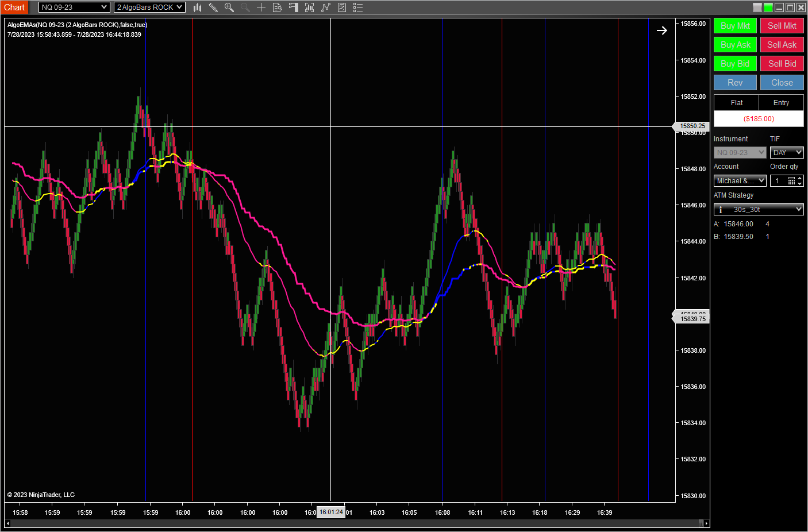This screenshot has height=532, width=808.
Task: Click the 15:58 time axis label
Action: click(20, 512)
